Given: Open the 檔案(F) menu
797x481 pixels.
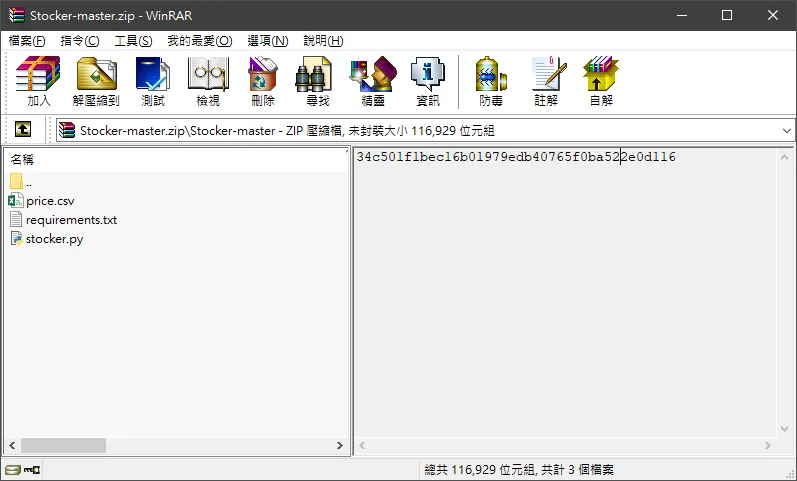Looking at the screenshot, I should [x=27, y=41].
